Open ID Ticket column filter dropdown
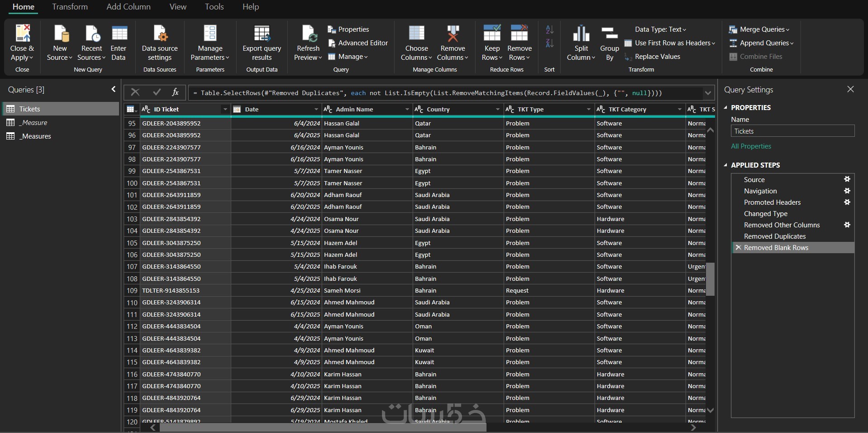This screenshot has height=433, width=868. [x=225, y=109]
